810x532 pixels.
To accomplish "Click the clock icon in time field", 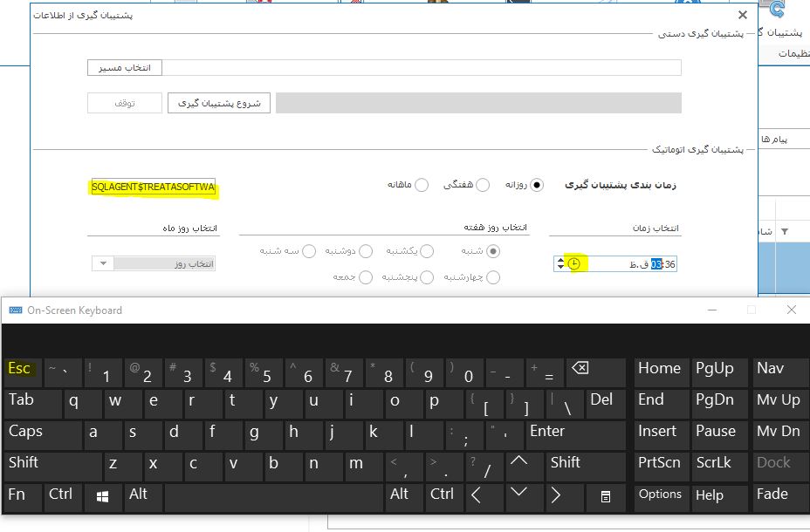I will coord(573,263).
